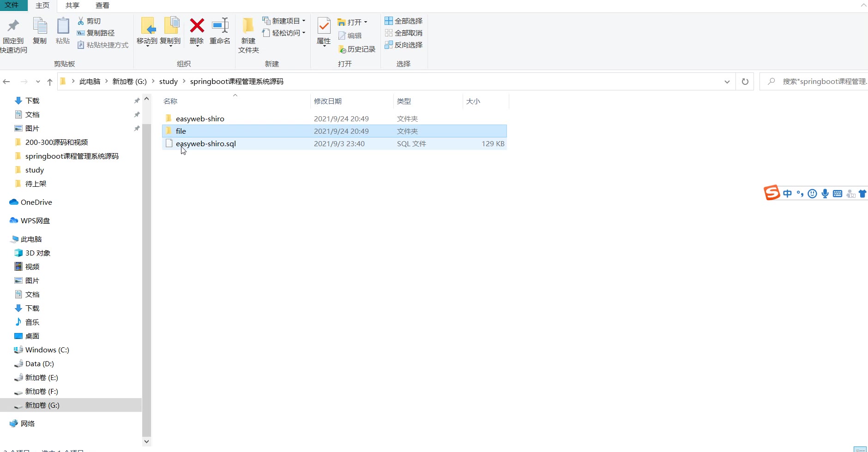The width and height of the screenshot is (868, 452).
Task: Go up one folder level
Action: (50, 82)
